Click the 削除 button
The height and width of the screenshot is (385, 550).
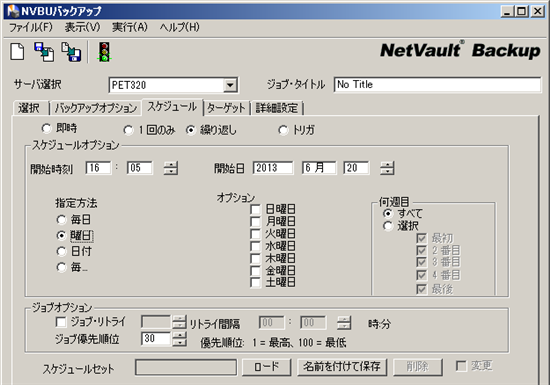417,367
